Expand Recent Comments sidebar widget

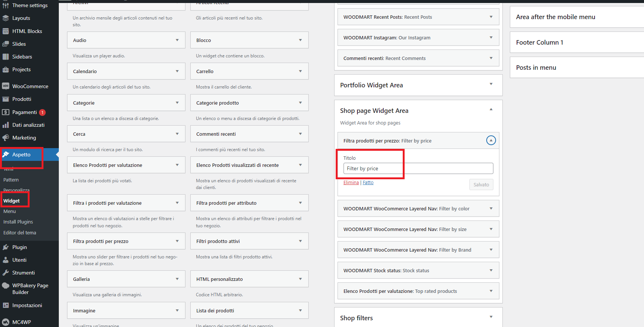coord(491,58)
